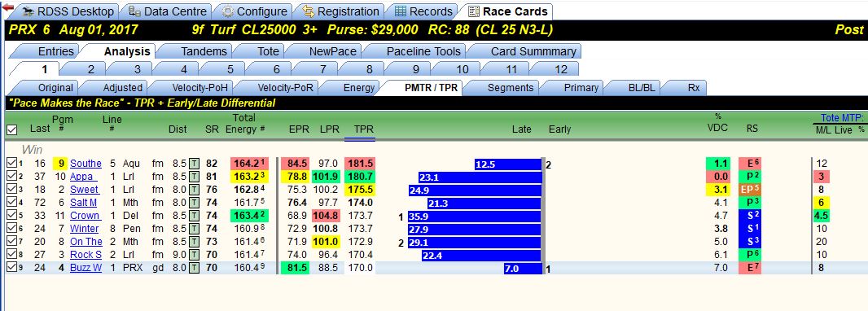Click the 35.9 late bar for Crown
Screen dimensions: 868x311
475,217
